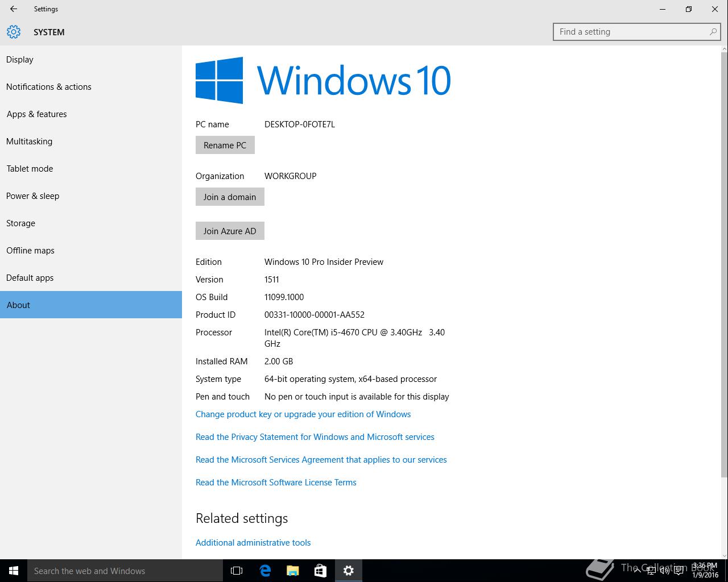This screenshot has width=728, height=582.
Task: Click the Find a setting field
Action: [x=637, y=32]
